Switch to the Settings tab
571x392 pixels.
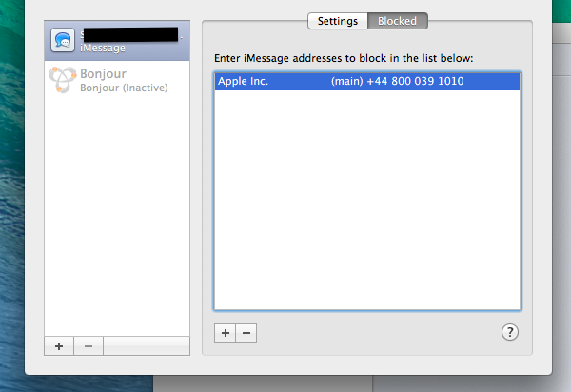click(x=338, y=21)
